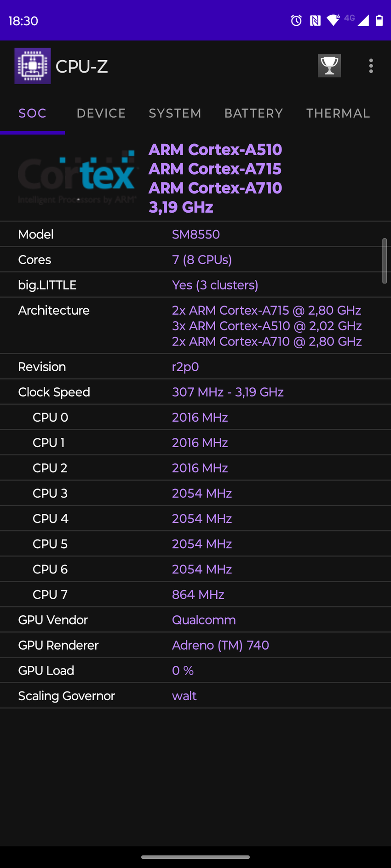Screen dimensions: 391x868
Task: Tap the bottom navigation gesture bar
Action: tap(195, 857)
